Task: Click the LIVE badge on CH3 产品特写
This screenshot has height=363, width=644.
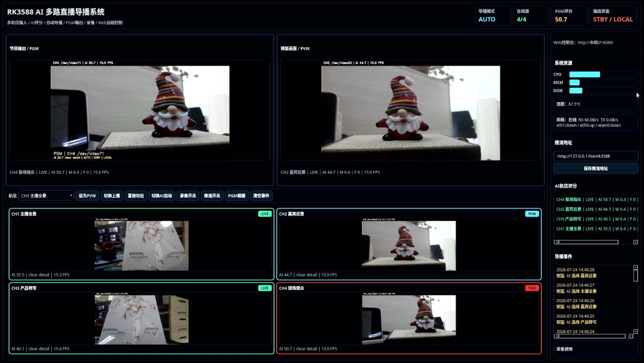Action: [x=265, y=288]
